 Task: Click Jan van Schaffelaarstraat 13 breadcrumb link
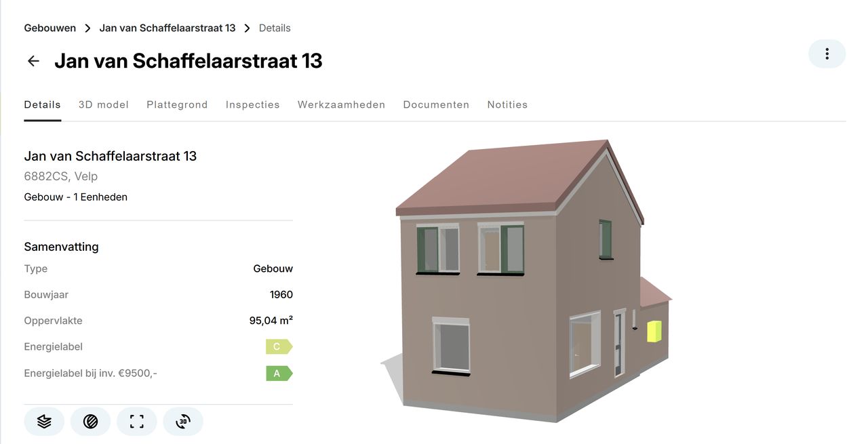click(x=167, y=28)
